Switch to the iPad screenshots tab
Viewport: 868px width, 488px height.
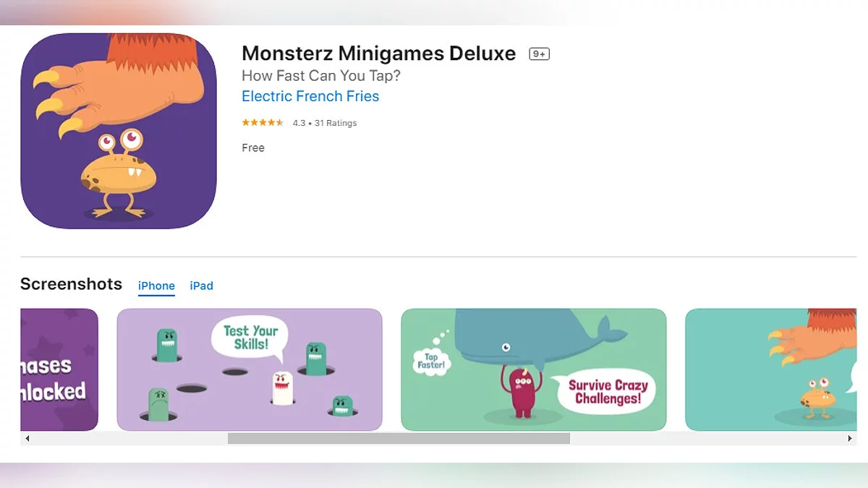click(x=201, y=286)
